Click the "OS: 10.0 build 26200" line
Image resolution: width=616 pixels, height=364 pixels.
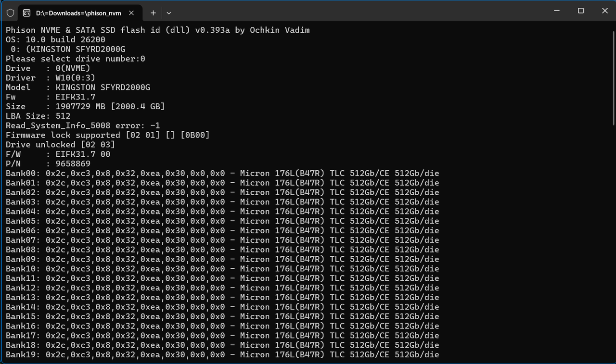click(x=55, y=39)
